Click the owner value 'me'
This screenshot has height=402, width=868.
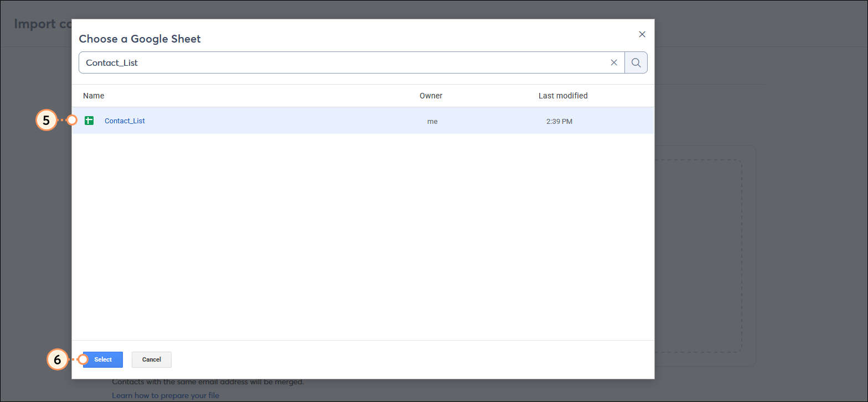pos(432,121)
